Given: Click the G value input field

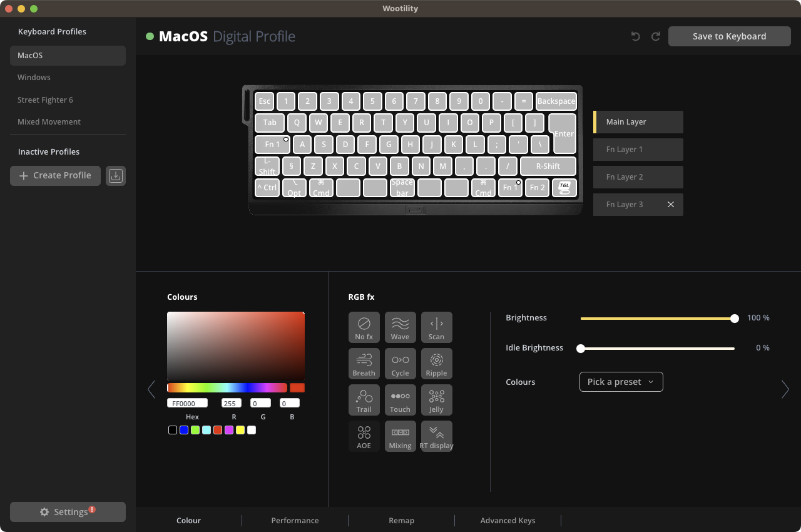Looking at the screenshot, I should 261,404.
